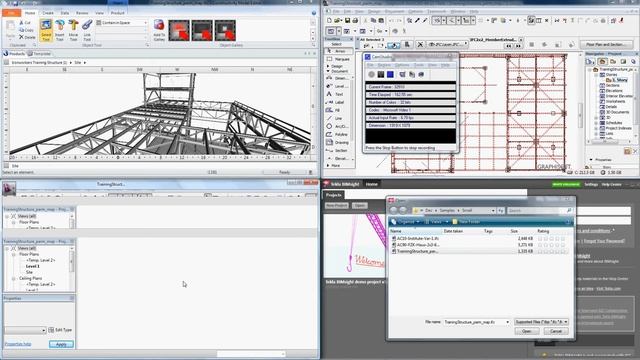Select the third Object Gallery thumbnail
The image size is (640, 360).
(x=225, y=30)
